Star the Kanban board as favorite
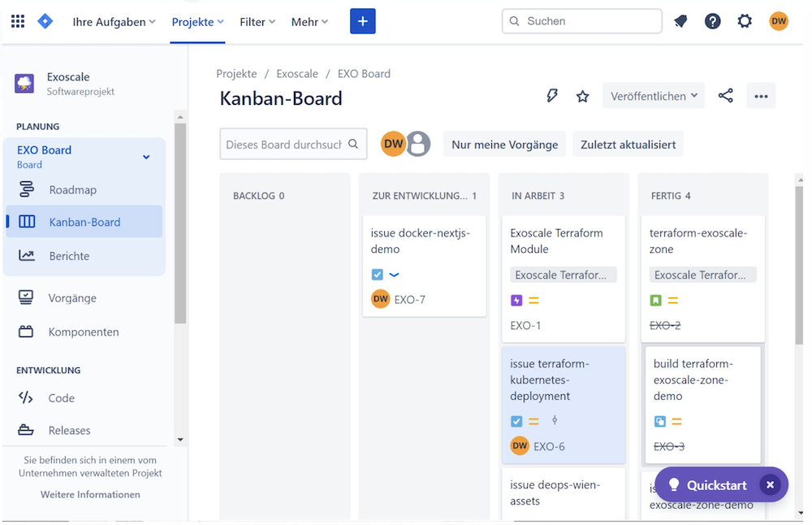Viewport: 812px width, 525px height. (582, 96)
